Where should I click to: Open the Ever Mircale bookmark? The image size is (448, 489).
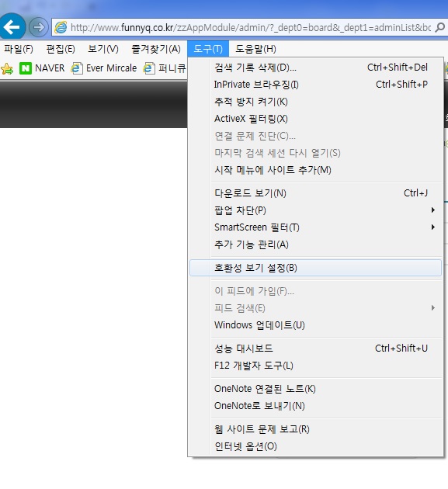click(104, 68)
